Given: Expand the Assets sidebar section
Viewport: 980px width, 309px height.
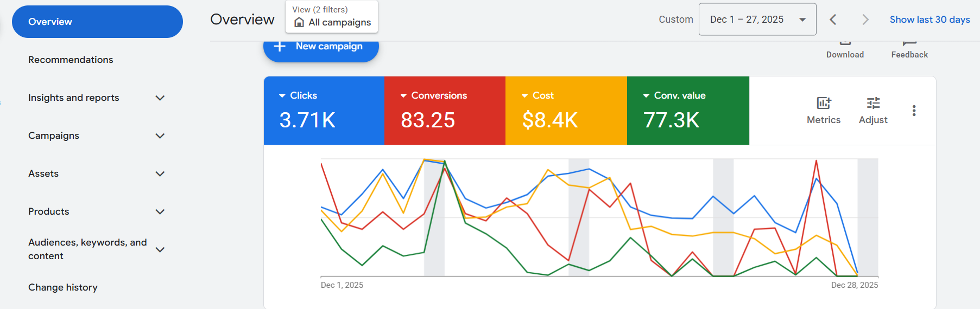Looking at the screenshot, I should coord(160,174).
